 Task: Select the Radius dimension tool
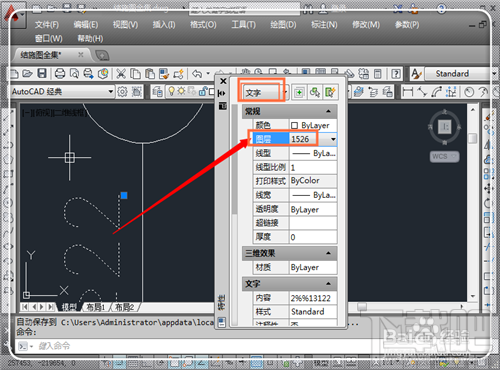pos(469,92)
